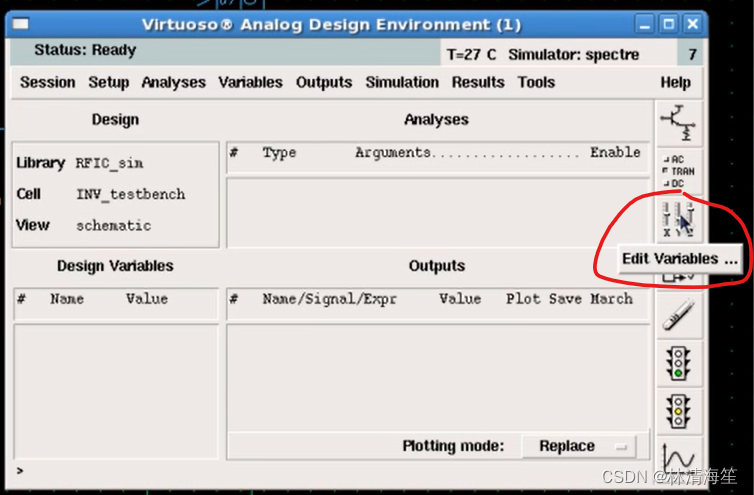Click the Edit Variables sliders icon
The height and width of the screenshot is (495, 754).
tap(679, 219)
